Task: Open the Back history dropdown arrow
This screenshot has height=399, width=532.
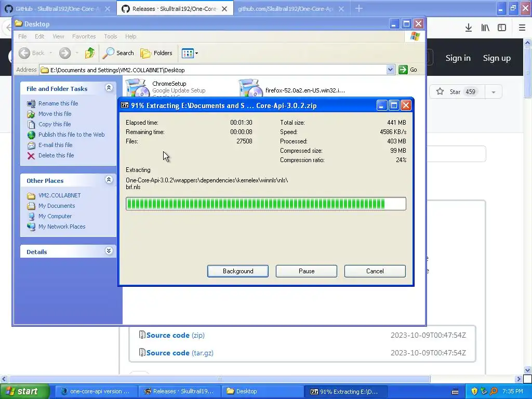Action: [x=50, y=53]
